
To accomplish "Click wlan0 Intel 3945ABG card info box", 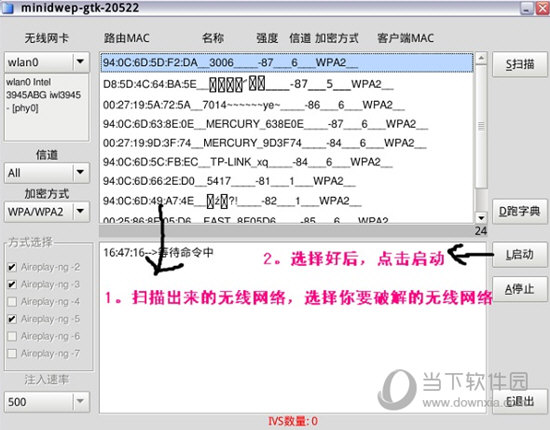I will tap(47, 107).
